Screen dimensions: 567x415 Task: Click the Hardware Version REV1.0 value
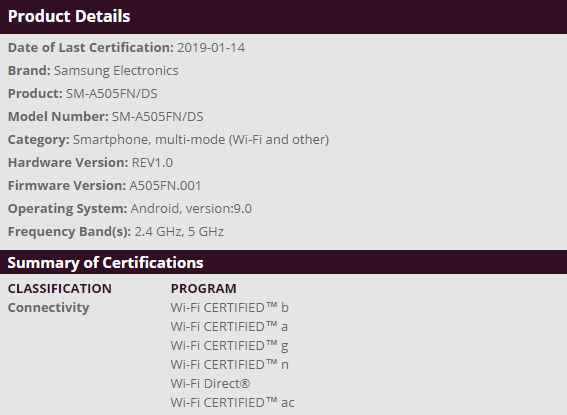tap(152, 162)
